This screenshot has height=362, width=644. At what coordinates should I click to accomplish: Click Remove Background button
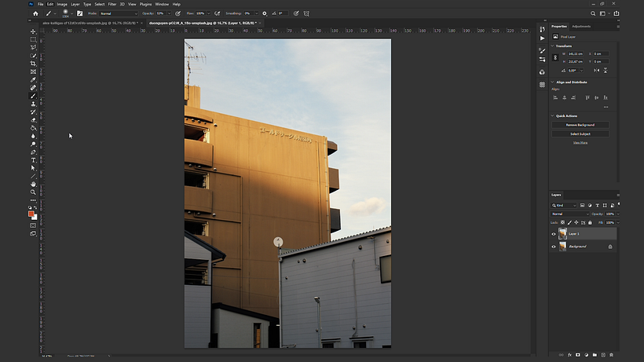580,125
